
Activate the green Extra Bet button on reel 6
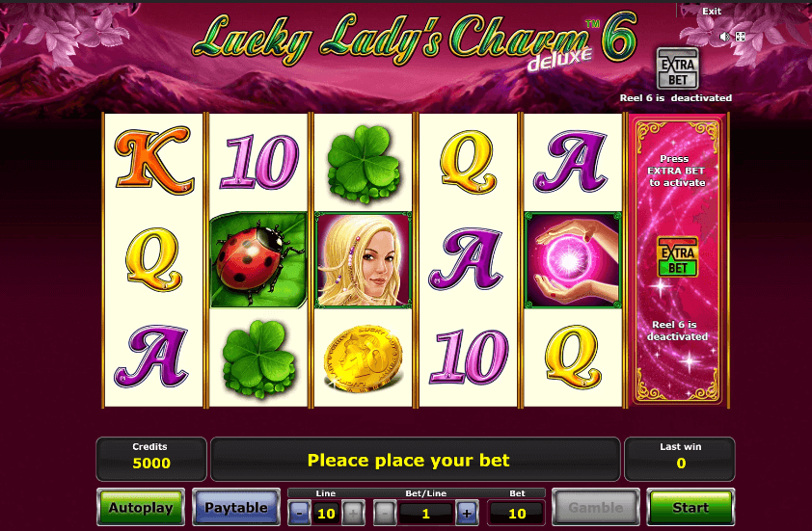pos(677,256)
